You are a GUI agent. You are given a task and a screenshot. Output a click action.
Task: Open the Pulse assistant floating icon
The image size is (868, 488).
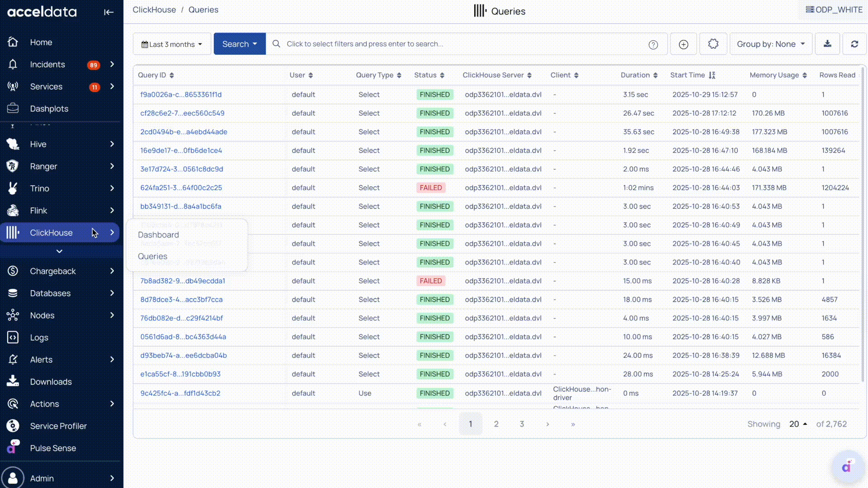click(847, 467)
